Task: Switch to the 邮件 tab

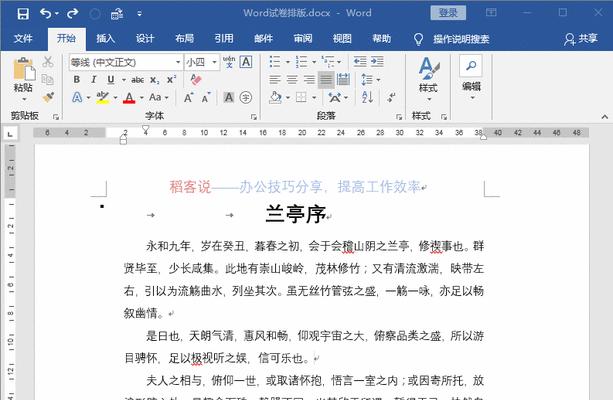Action: (263, 39)
